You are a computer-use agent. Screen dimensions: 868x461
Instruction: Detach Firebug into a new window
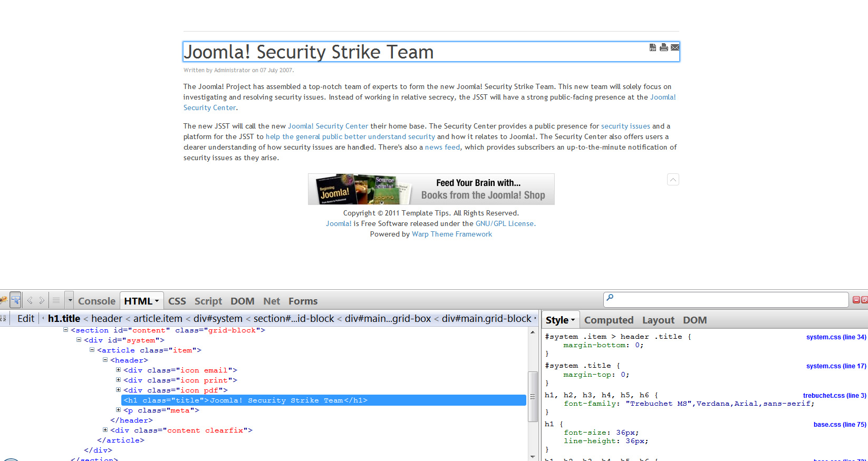pos(864,300)
